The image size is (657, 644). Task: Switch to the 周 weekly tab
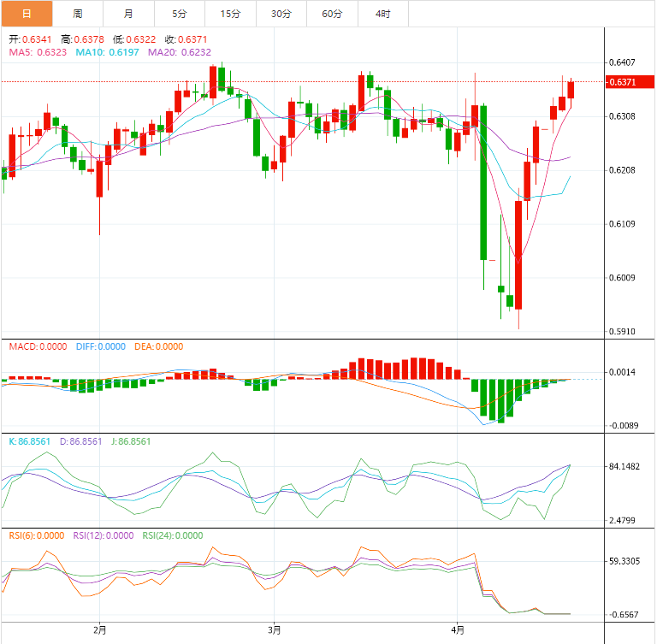click(x=78, y=14)
